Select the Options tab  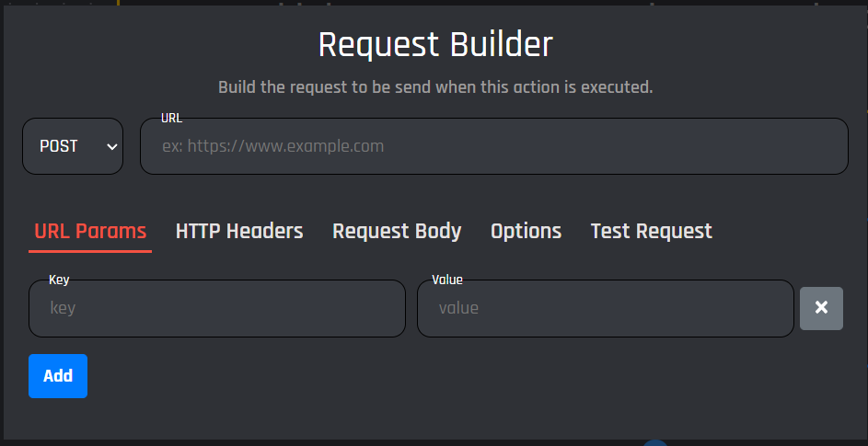click(526, 231)
